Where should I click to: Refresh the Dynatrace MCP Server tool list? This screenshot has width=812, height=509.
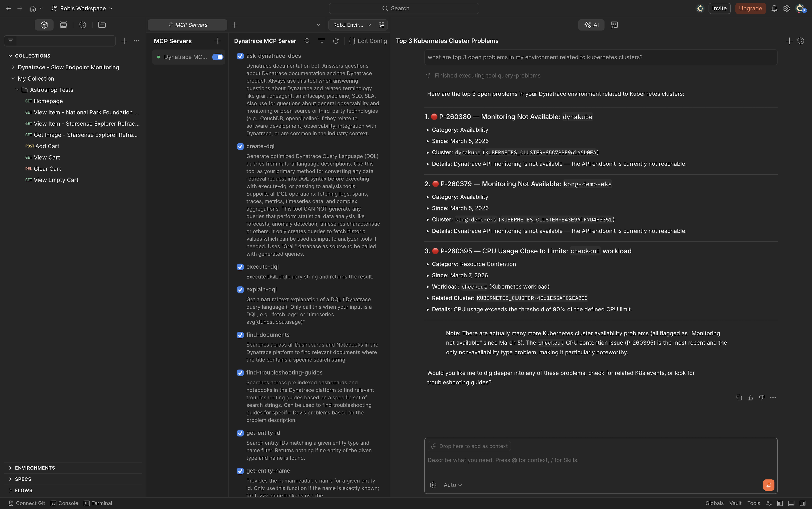[336, 41]
